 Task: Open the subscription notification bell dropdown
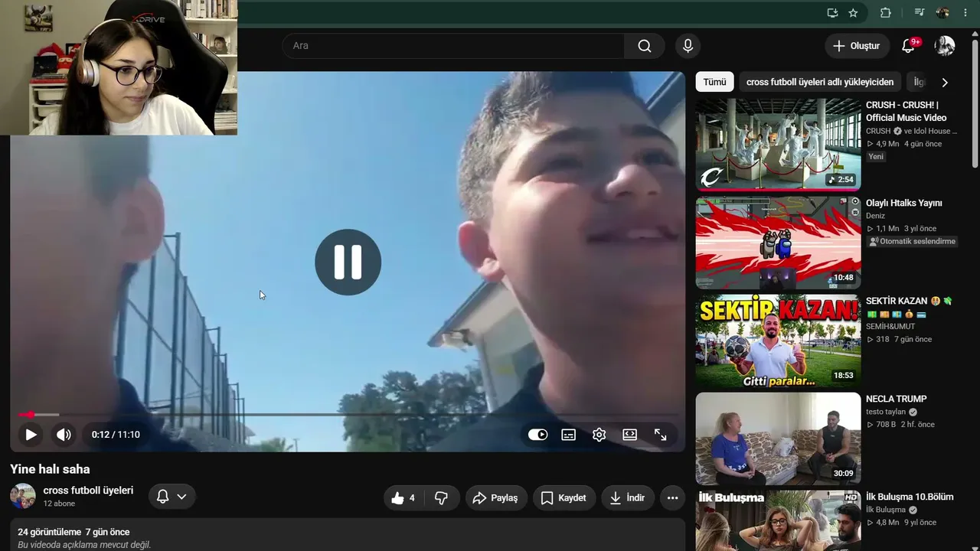point(171,497)
